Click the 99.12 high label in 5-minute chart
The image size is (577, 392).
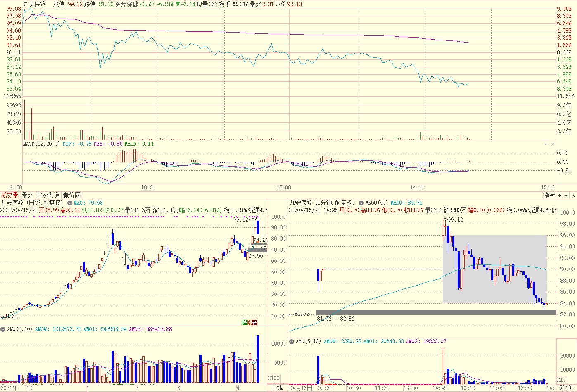[x=456, y=220]
